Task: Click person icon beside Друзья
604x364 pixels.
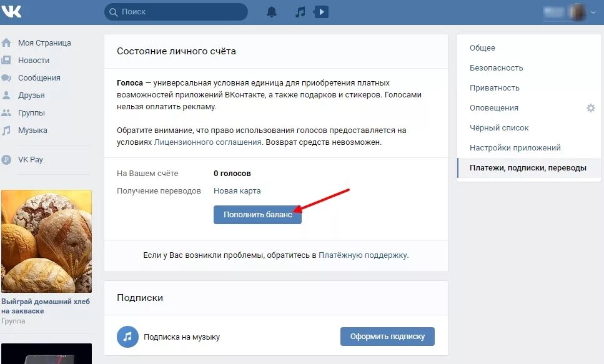Action: (6, 95)
